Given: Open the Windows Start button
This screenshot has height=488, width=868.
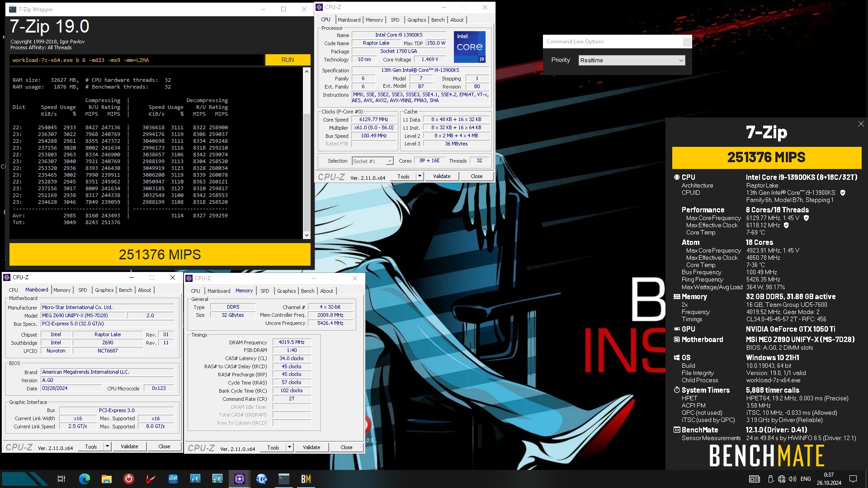Looking at the screenshot, I should [x=25, y=479].
